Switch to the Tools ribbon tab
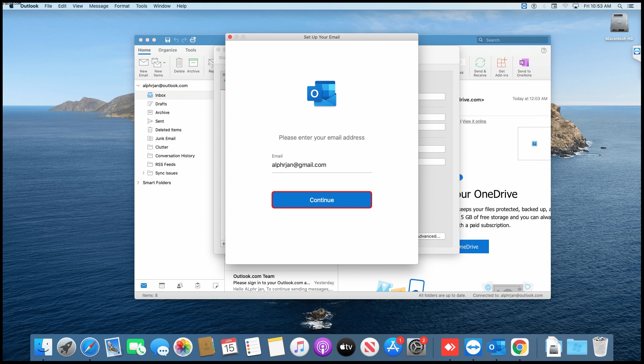Screen dimensions: 644x364 pos(191,50)
